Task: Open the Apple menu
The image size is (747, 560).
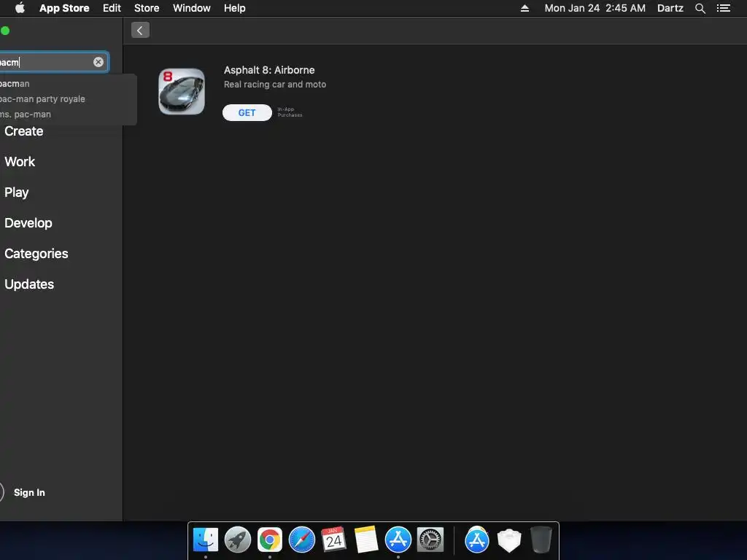Action: (x=20, y=8)
